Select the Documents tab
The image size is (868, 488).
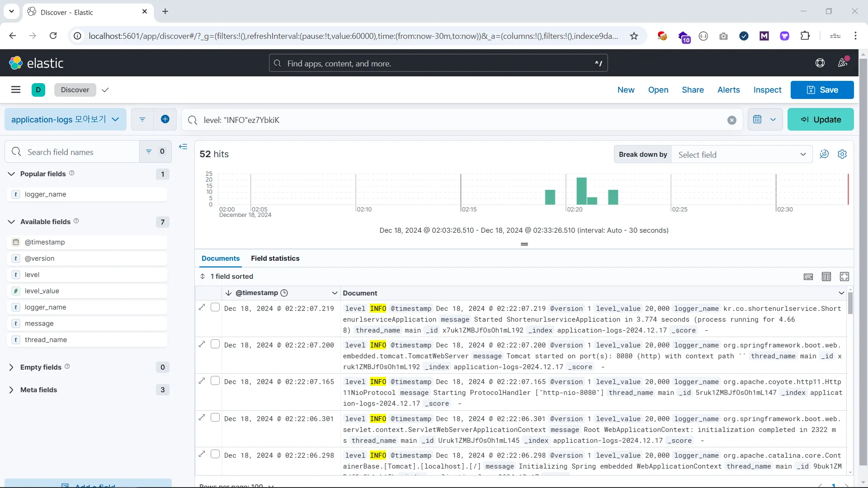pos(221,258)
